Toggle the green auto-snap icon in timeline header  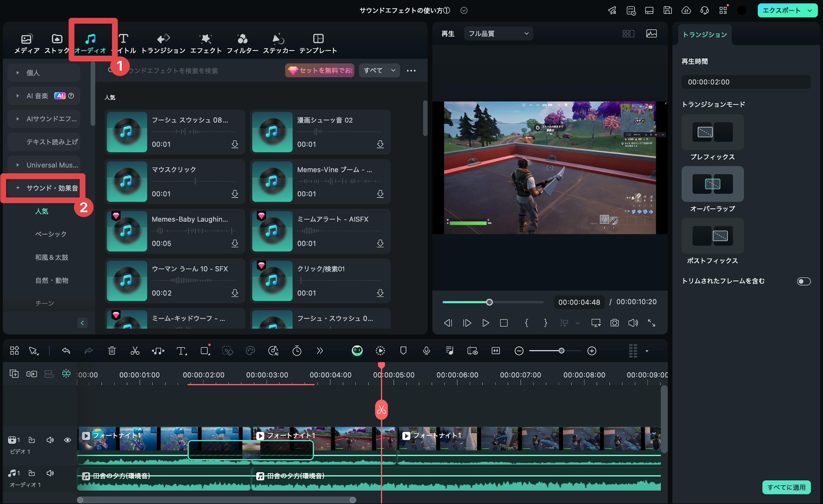tap(66, 373)
